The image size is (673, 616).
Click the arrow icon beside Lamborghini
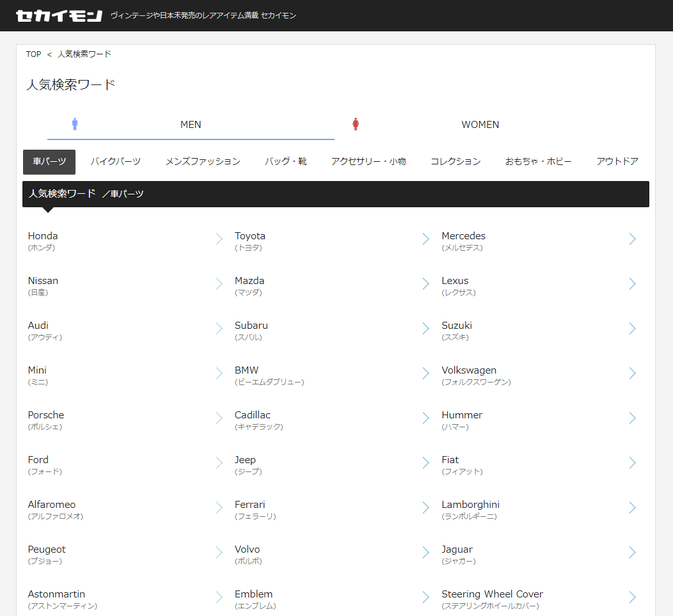tap(632, 508)
